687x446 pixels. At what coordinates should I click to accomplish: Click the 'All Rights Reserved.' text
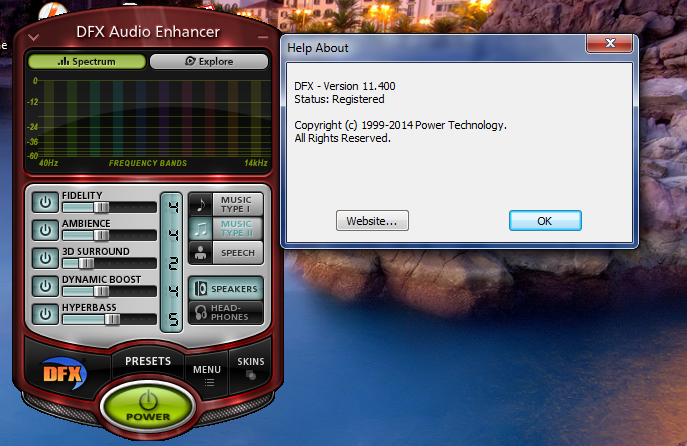pos(342,138)
